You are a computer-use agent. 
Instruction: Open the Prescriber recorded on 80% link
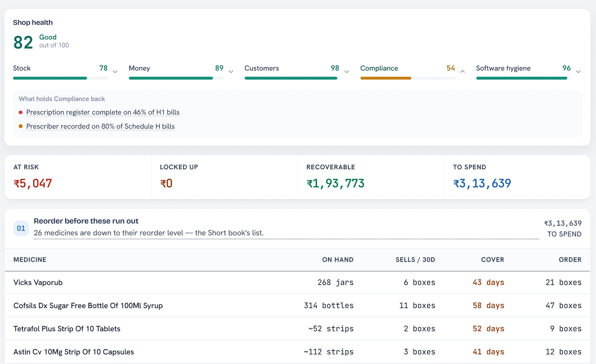tap(100, 127)
